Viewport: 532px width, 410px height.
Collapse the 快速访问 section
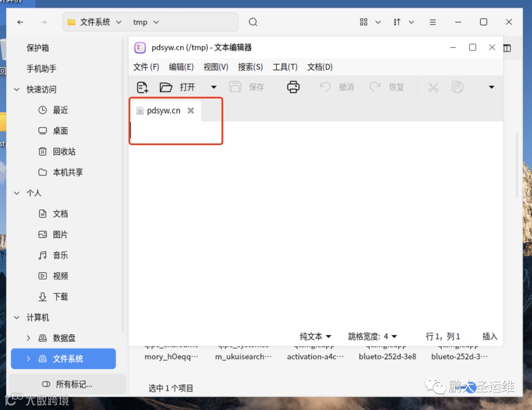17,90
